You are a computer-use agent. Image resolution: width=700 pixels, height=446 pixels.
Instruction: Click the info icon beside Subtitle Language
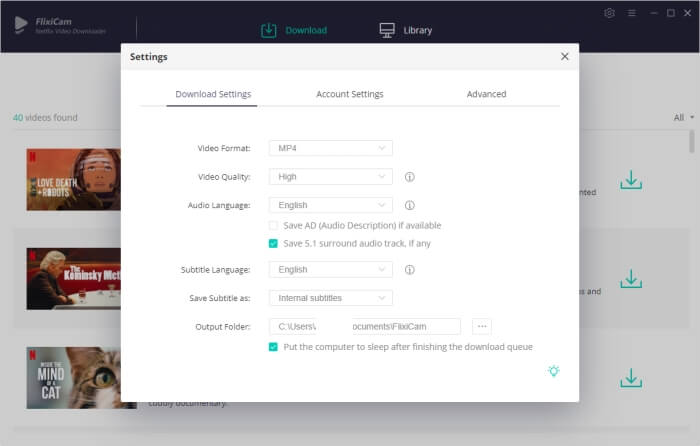coord(409,270)
